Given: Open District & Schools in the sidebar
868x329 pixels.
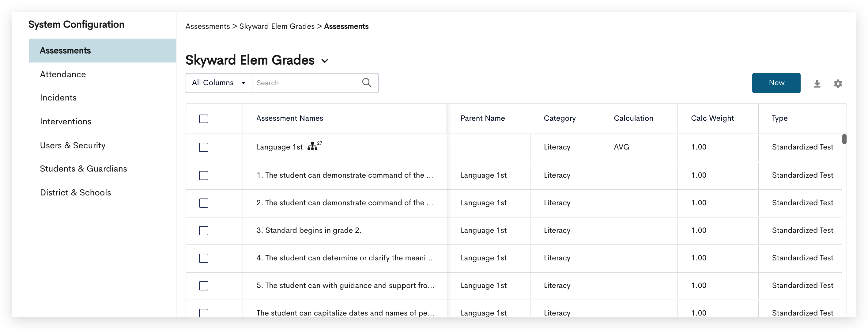Looking at the screenshot, I should 75,192.
